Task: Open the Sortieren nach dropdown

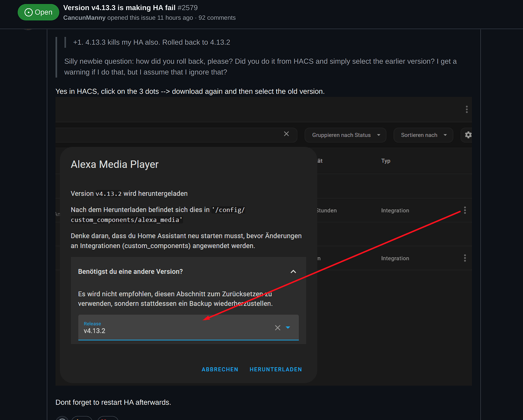Action: (423, 135)
